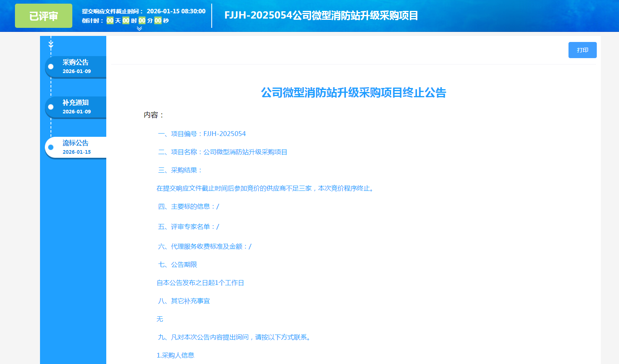
Task: Click the countdown seconds box before 秒
Action: (158, 21)
